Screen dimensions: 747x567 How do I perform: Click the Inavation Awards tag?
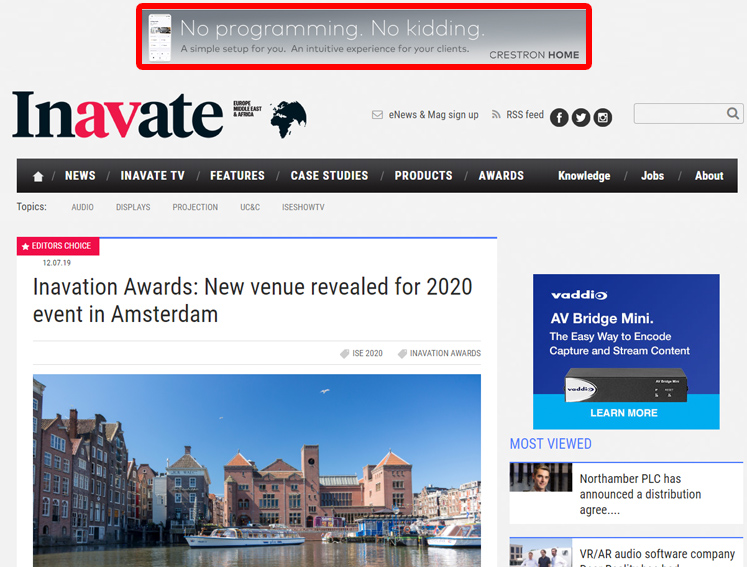439,354
